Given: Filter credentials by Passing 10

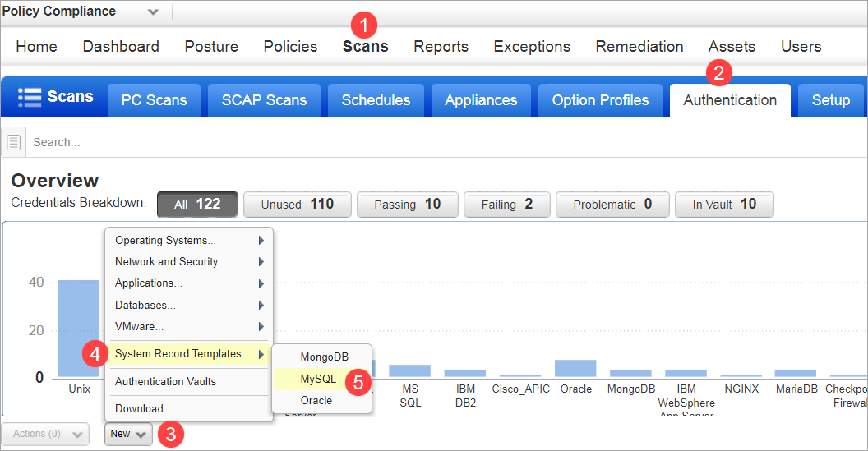Looking at the screenshot, I should tap(408, 205).
